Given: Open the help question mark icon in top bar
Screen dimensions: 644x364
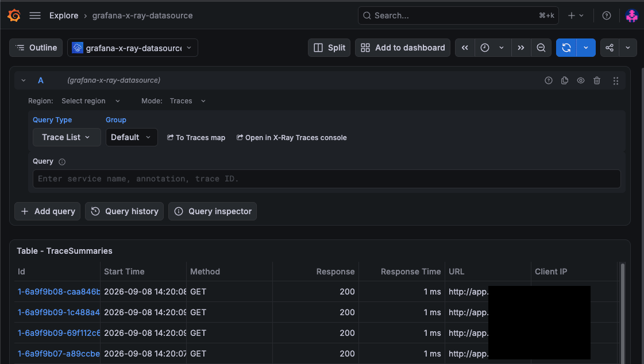Looking at the screenshot, I should click(x=606, y=16).
